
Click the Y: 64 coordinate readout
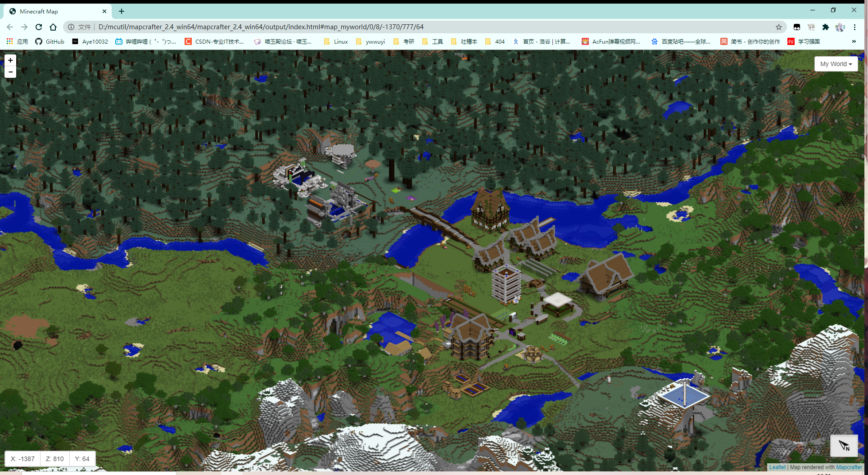[82, 459]
